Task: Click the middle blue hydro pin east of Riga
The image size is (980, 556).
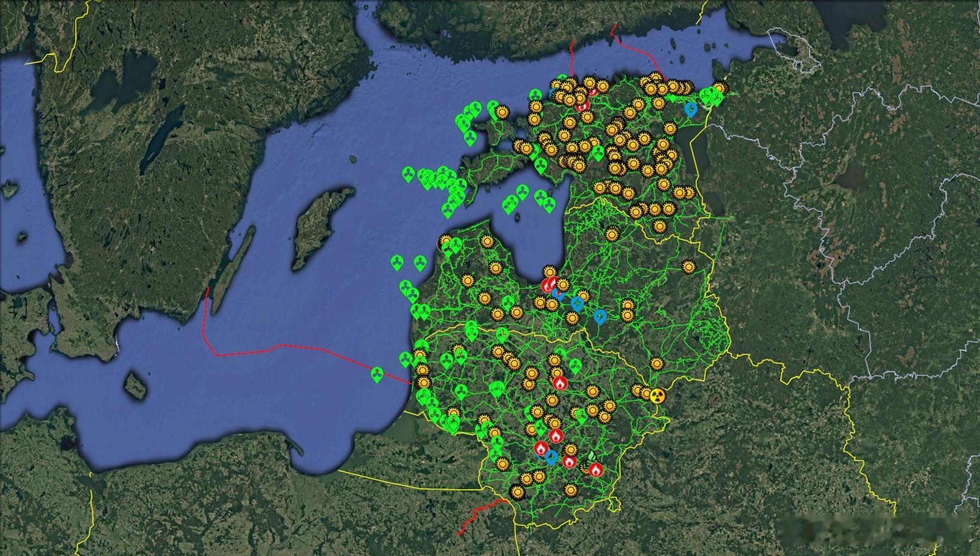Action: pyautogui.click(x=576, y=304)
